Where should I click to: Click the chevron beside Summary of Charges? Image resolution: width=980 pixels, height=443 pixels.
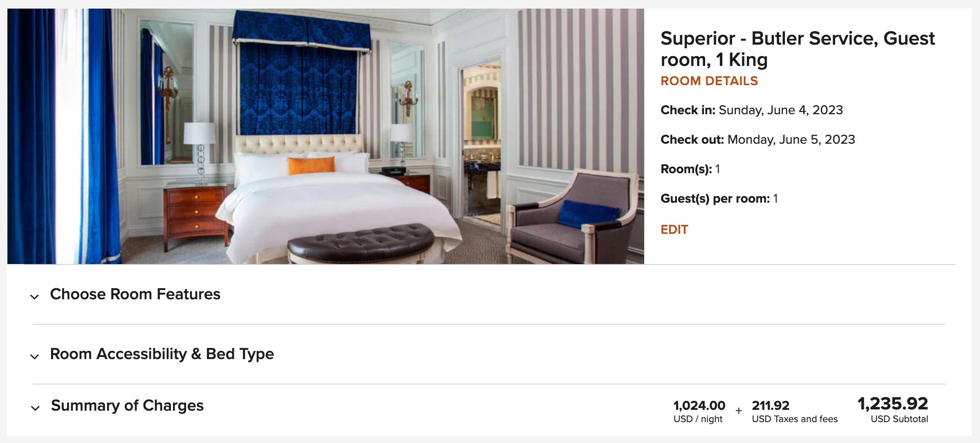coord(35,408)
